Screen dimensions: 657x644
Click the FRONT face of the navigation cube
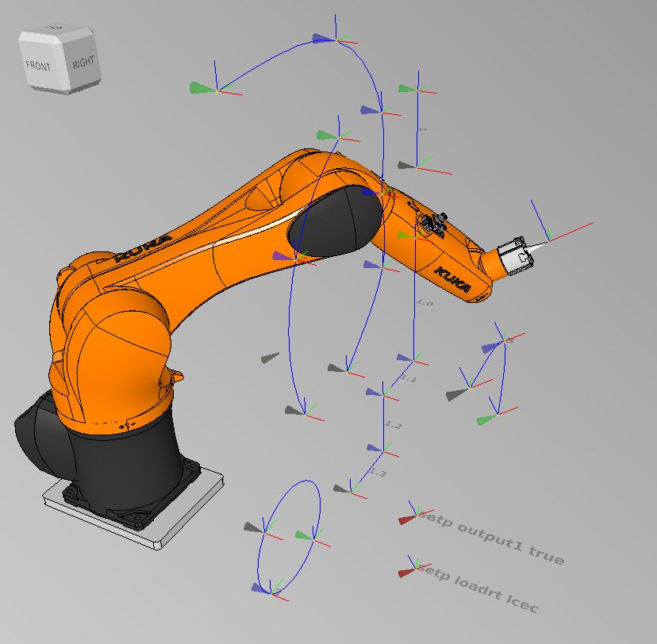(42, 65)
